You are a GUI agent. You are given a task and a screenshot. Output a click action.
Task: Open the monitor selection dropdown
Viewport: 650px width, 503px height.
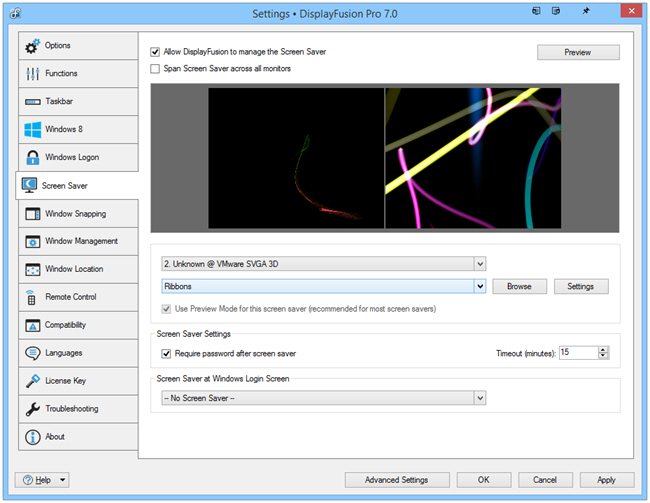tap(480, 264)
